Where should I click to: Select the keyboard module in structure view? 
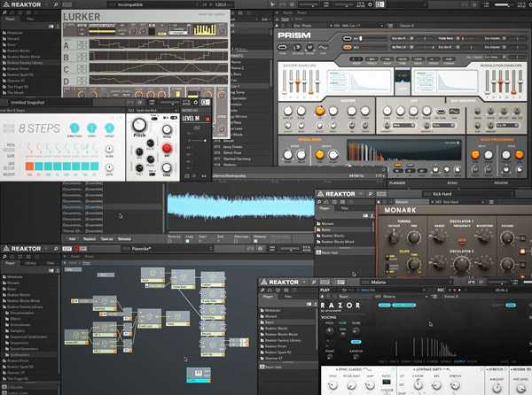pyautogui.click(x=199, y=375)
